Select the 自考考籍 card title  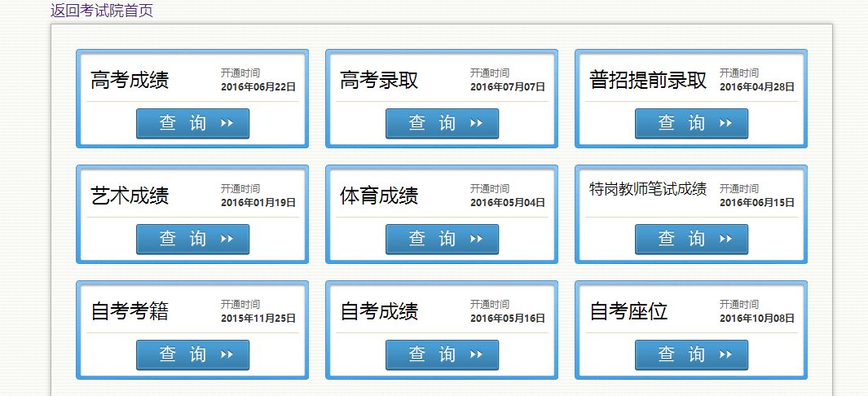coord(130,311)
